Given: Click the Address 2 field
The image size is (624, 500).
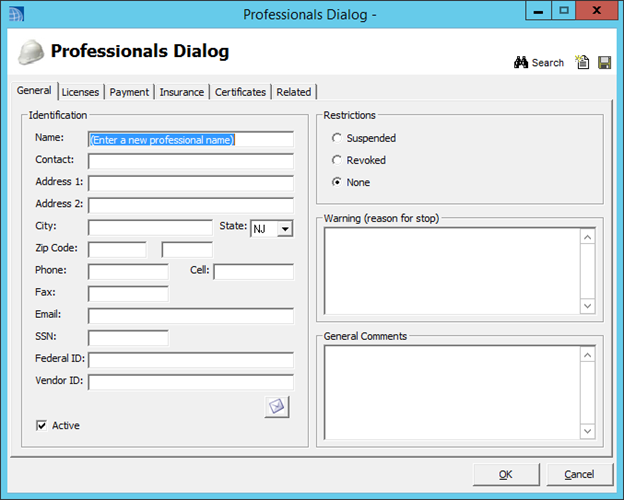Looking at the screenshot, I should [191, 205].
